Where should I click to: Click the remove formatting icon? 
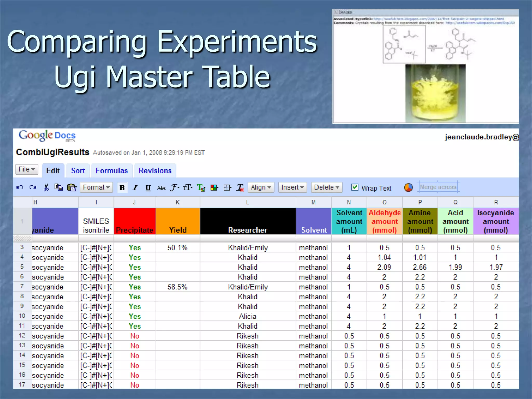click(x=240, y=188)
